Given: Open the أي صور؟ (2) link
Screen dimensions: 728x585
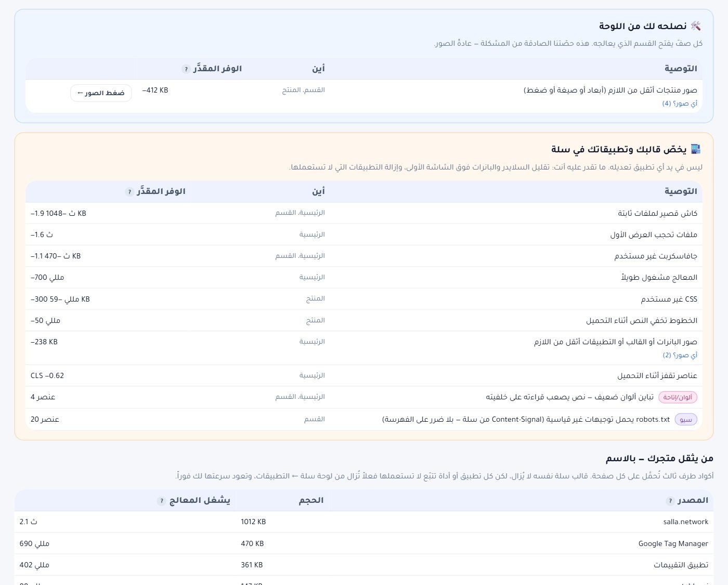Looking at the screenshot, I should tap(680, 355).
